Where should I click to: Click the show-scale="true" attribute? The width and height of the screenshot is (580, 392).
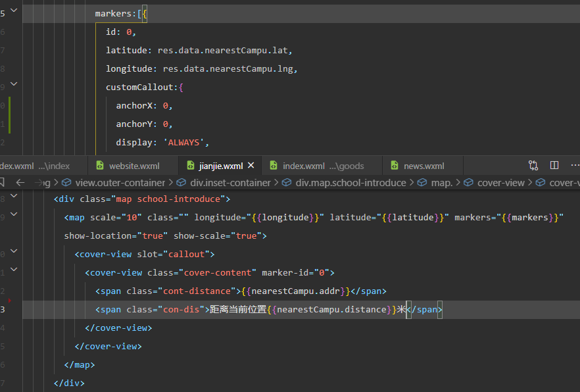(218, 236)
